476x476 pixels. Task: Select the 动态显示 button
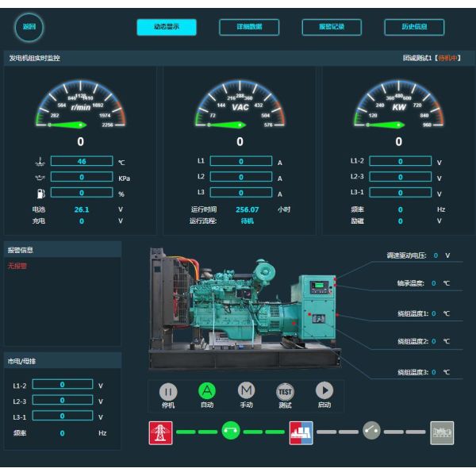pyautogui.click(x=167, y=27)
